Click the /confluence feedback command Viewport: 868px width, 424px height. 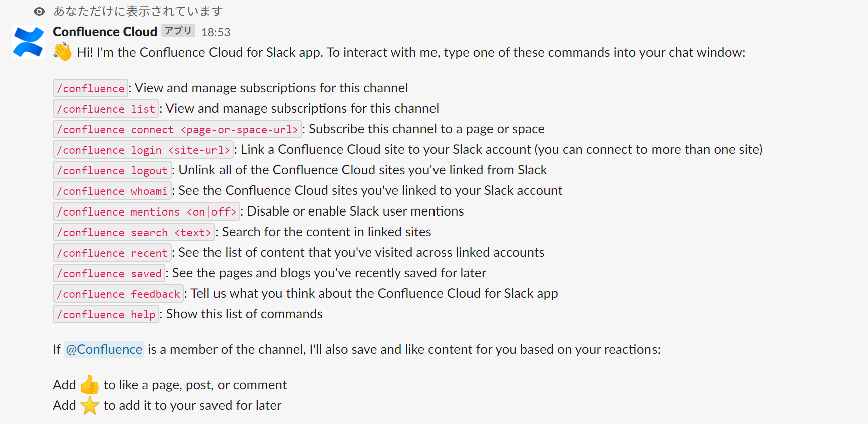[118, 294]
